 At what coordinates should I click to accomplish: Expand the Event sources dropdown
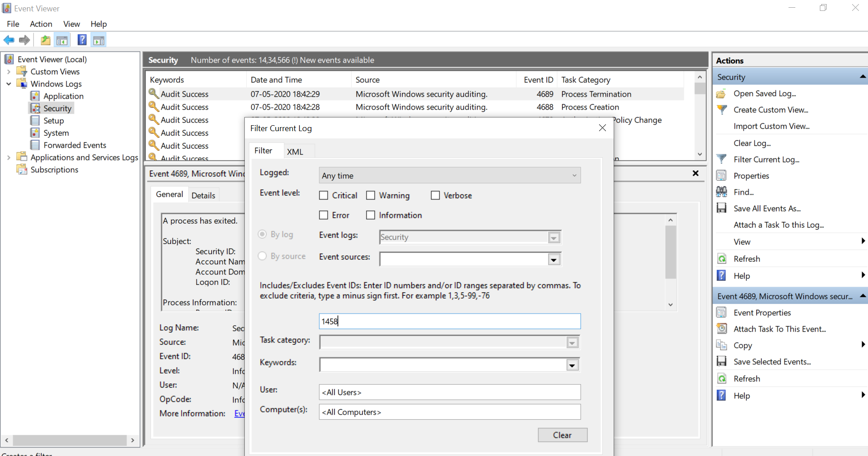pos(553,260)
